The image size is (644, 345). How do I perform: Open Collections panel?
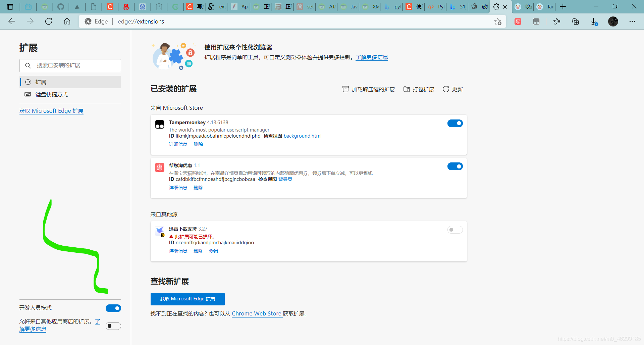click(575, 21)
